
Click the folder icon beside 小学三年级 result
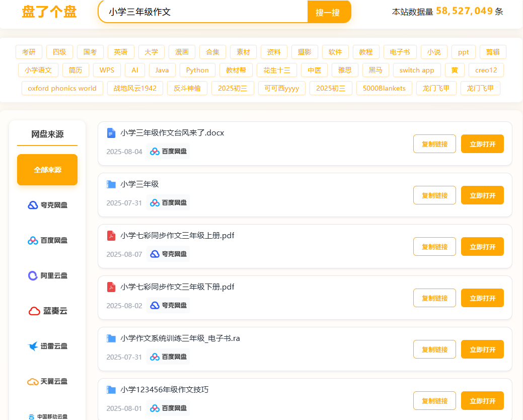pos(111,184)
